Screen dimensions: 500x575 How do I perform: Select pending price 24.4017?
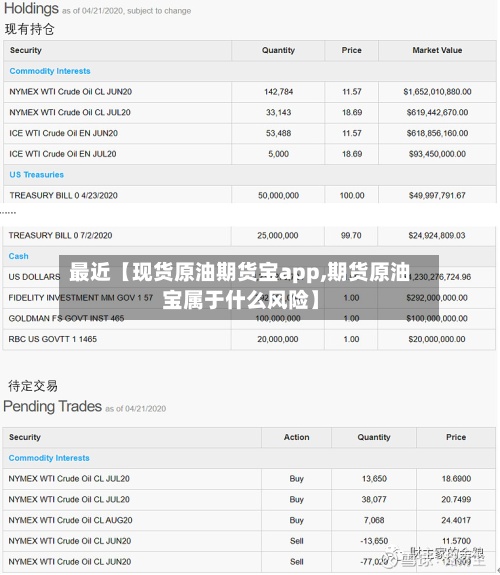[x=456, y=520]
